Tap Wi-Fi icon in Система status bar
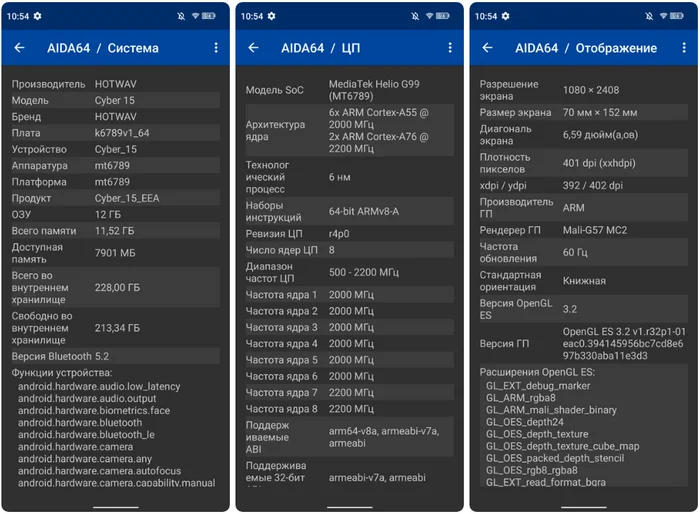This screenshot has height=514, width=700. pyautogui.click(x=196, y=16)
